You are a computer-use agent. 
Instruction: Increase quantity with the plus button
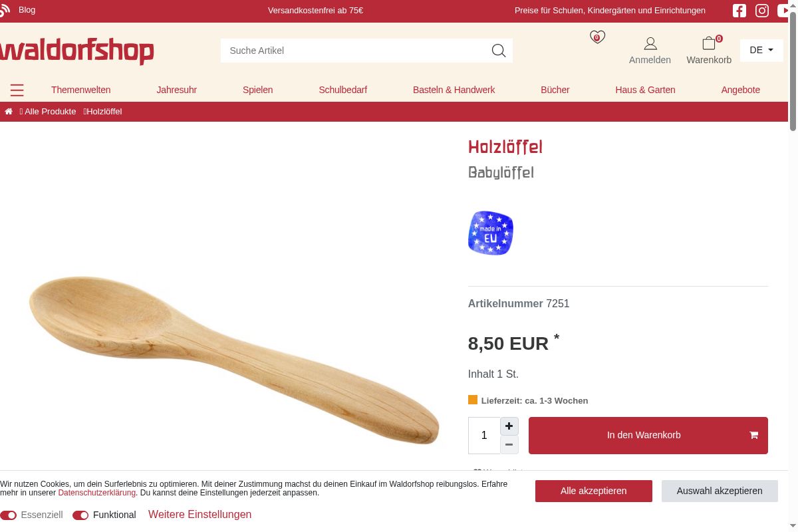pos(509,426)
